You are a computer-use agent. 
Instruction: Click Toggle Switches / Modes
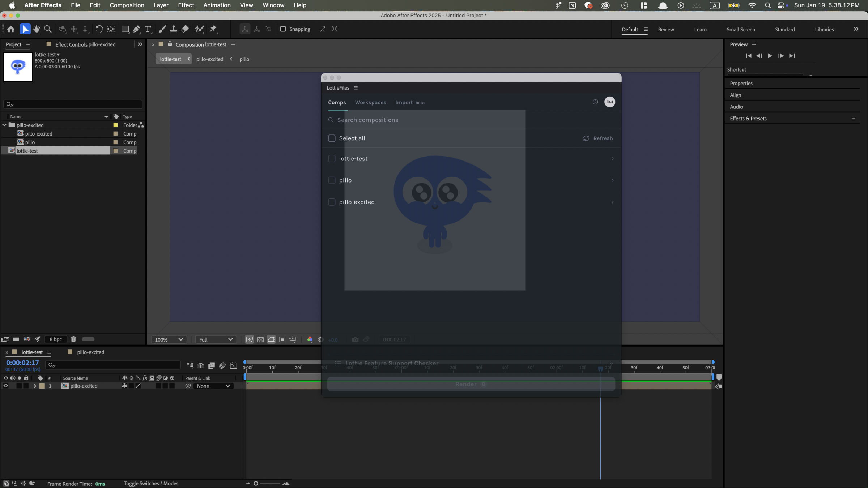[x=151, y=483]
